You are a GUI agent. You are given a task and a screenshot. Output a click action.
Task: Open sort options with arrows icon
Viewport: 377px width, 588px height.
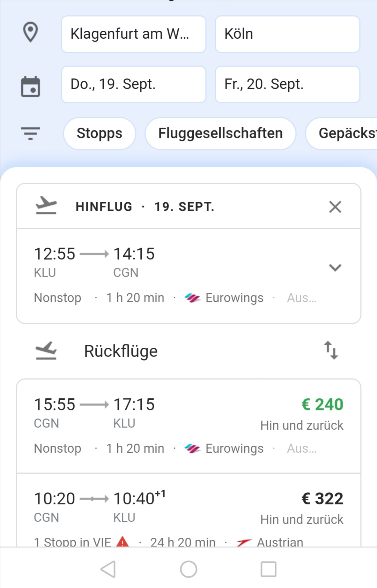331,350
